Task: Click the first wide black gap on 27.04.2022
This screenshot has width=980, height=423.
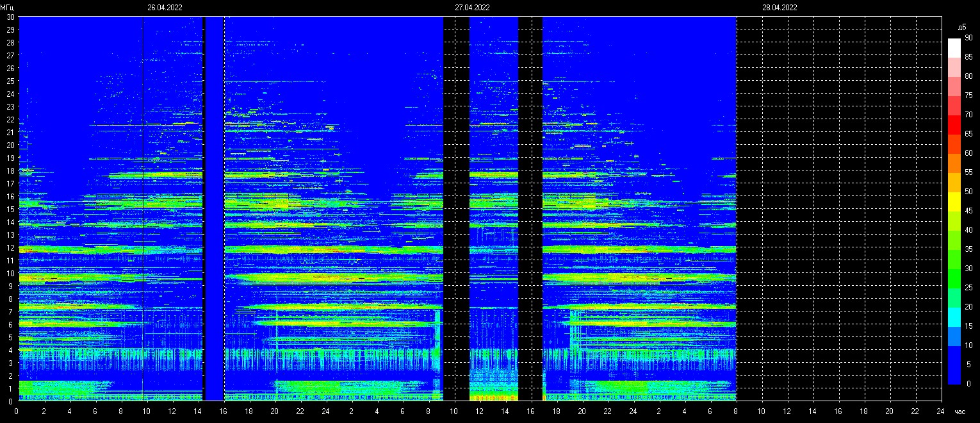Action: pos(456,192)
